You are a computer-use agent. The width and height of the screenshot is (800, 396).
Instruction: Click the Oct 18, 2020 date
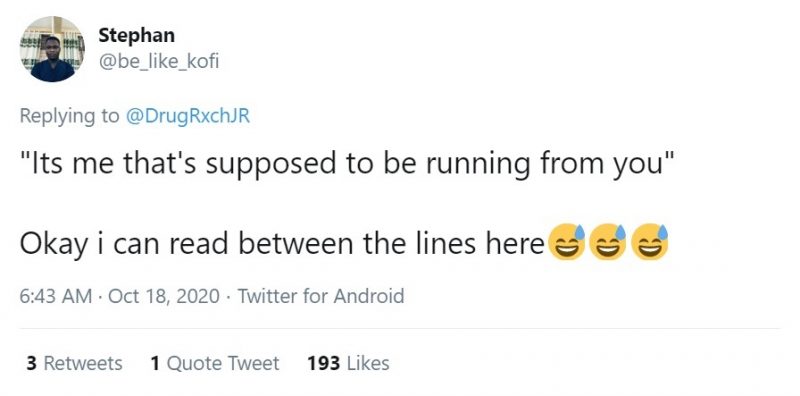(164, 296)
